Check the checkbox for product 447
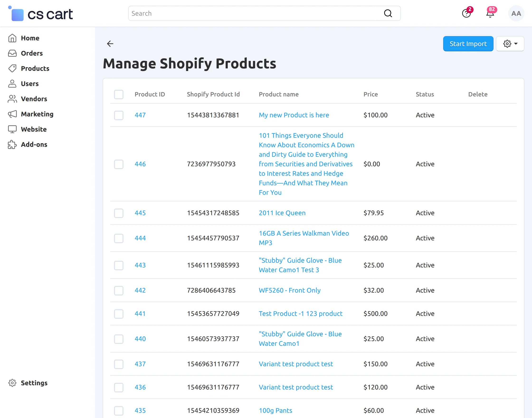 tap(119, 115)
